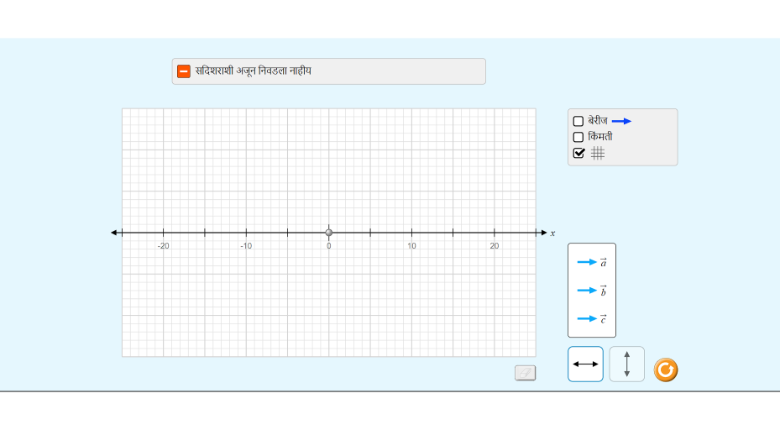Switch to vertical graph orientation
780x430 pixels.
[627, 364]
